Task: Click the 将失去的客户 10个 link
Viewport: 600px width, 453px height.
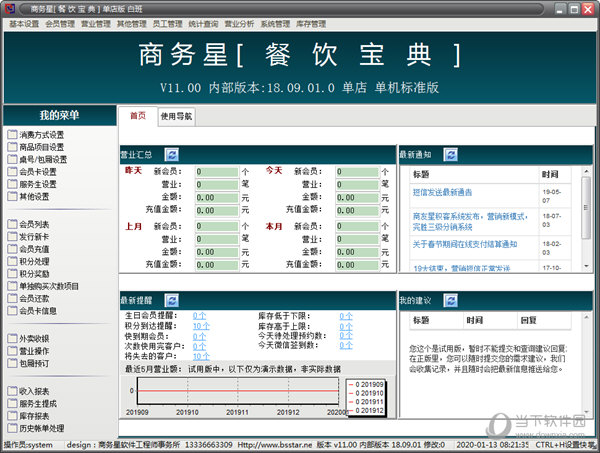Action: coord(201,356)
